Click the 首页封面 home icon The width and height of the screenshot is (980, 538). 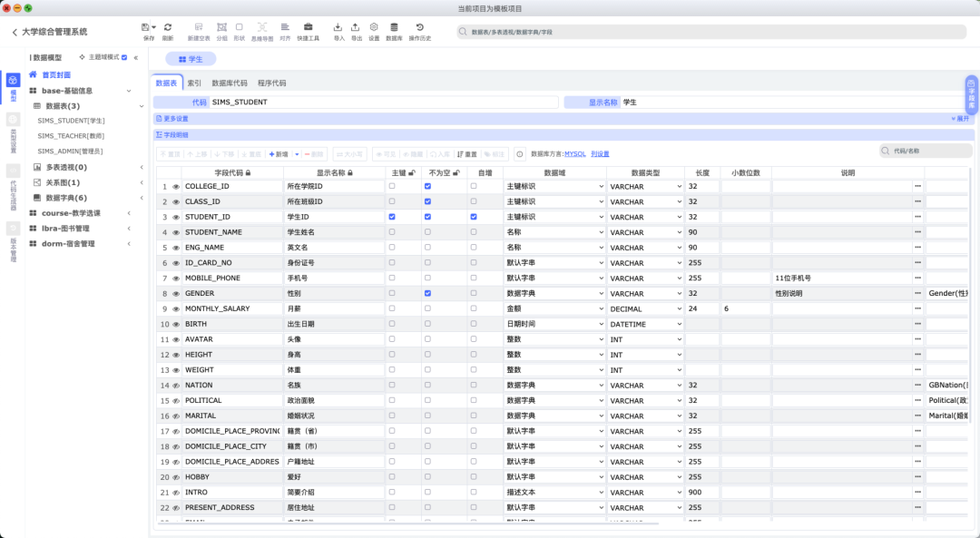tap(34, 74)
